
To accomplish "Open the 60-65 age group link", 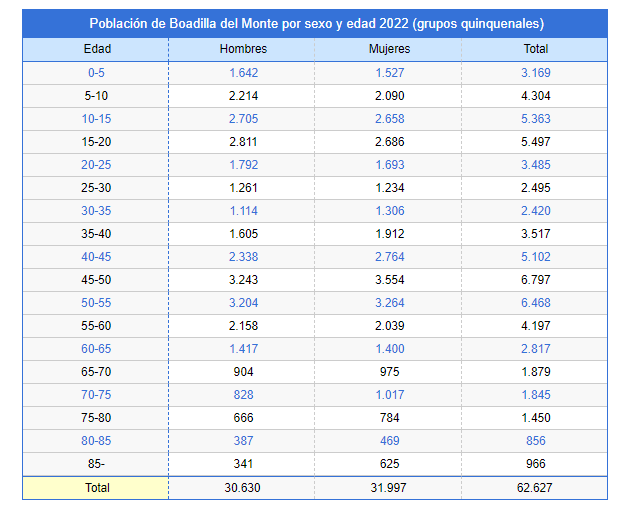I will pyautogui.click(x=97, y=349).
